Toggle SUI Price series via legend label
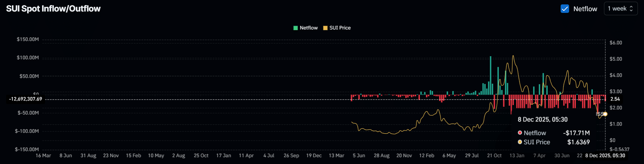 pyautogui.click(x=340, y=28)
